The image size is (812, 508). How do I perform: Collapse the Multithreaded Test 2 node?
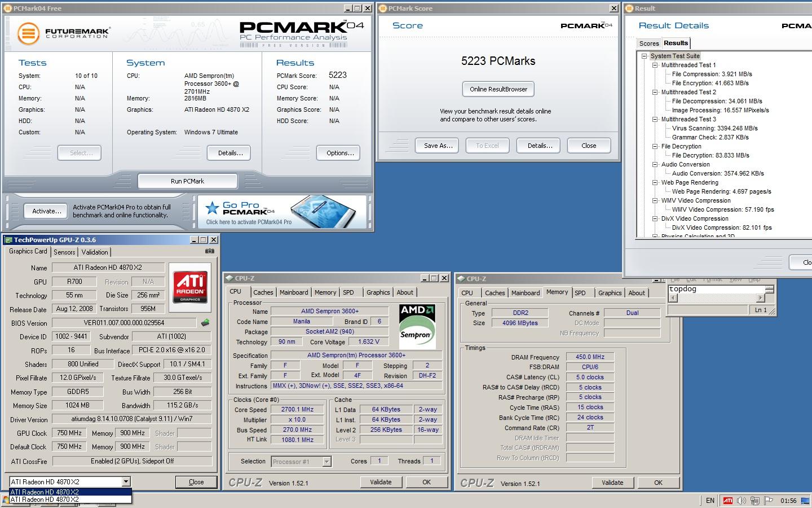pos(655,92)
